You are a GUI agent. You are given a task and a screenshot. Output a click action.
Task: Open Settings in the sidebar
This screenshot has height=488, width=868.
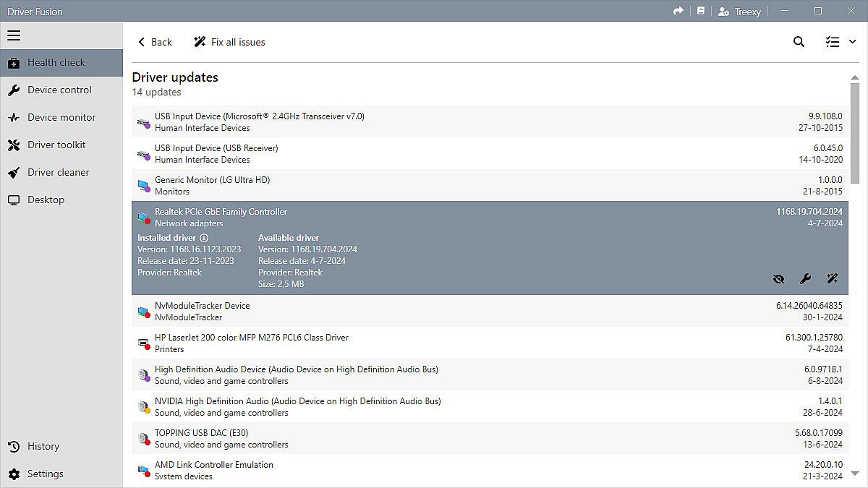pos(61,474)
